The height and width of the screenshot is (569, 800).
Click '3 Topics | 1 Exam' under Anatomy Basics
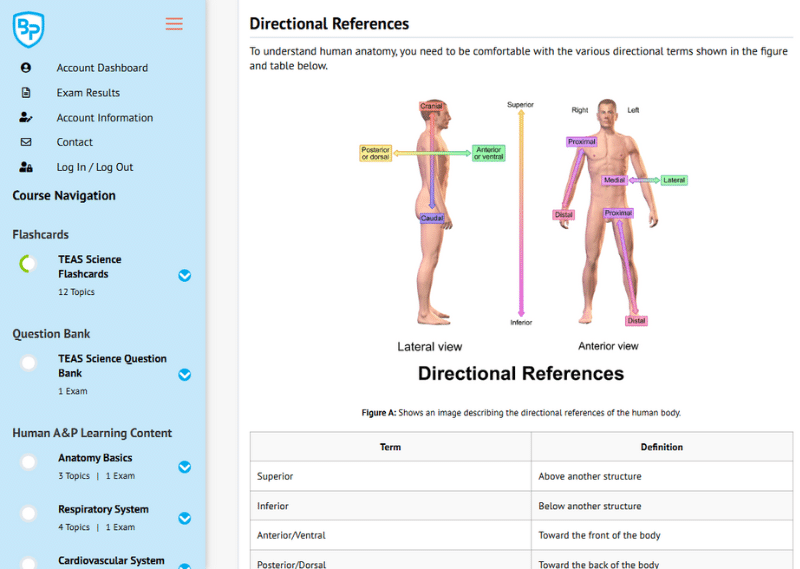coord(96,476)
